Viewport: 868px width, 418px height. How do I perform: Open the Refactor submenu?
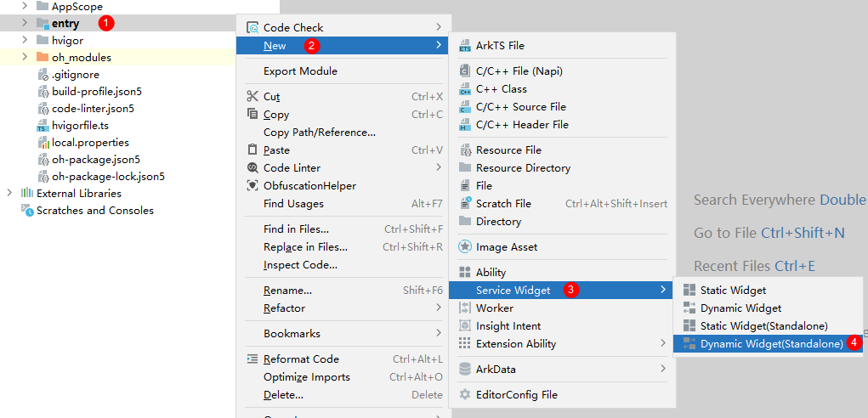point(284,308)
